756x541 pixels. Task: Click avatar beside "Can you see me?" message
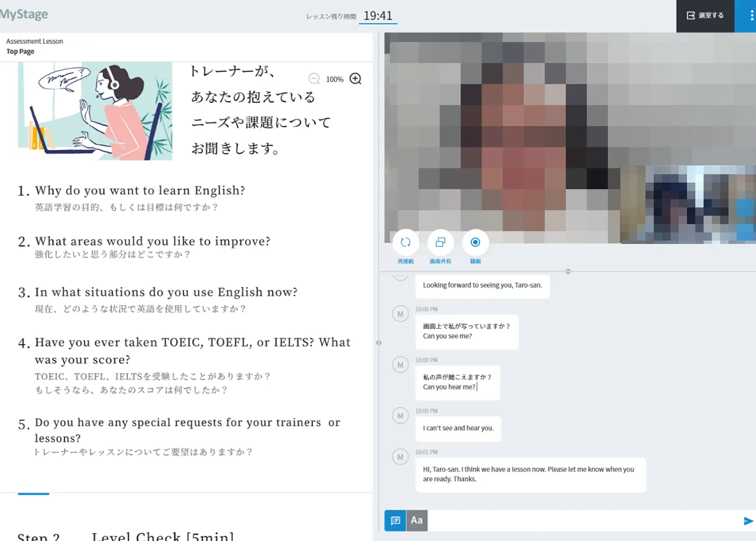tap(400, 314)
